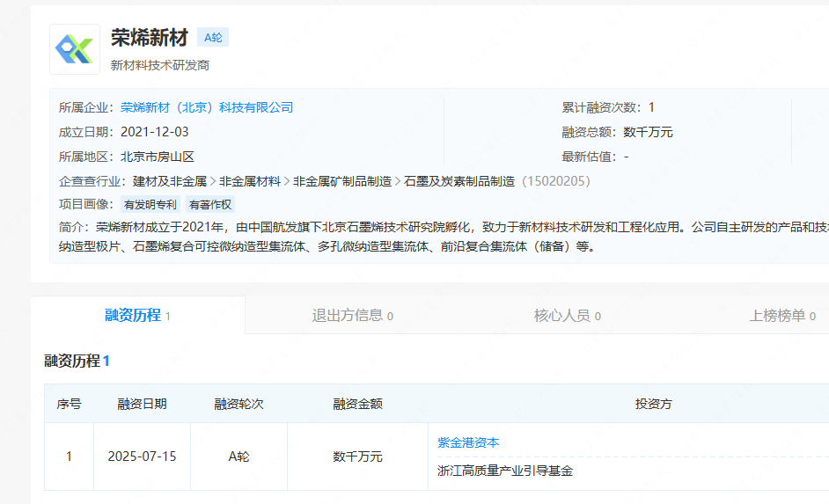Open the 上榜榜单 tab
Screen dimensions: 829x504
(x=782, y=316)
